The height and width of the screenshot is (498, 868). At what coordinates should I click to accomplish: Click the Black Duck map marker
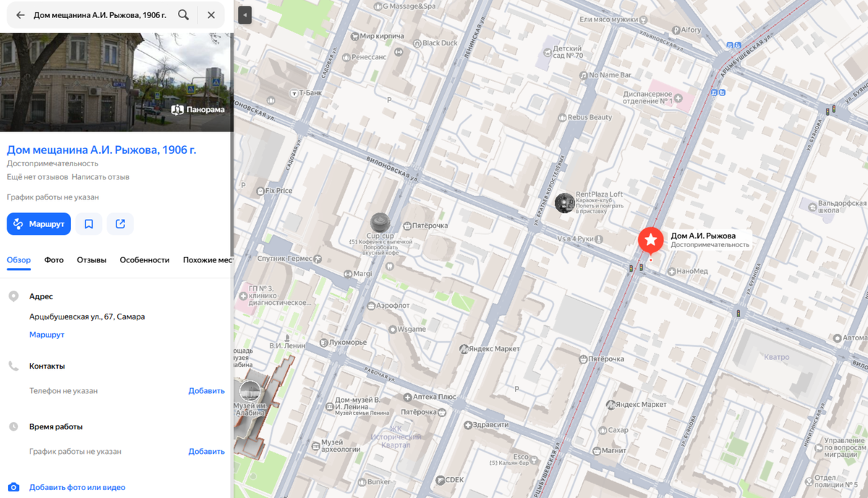417,43
